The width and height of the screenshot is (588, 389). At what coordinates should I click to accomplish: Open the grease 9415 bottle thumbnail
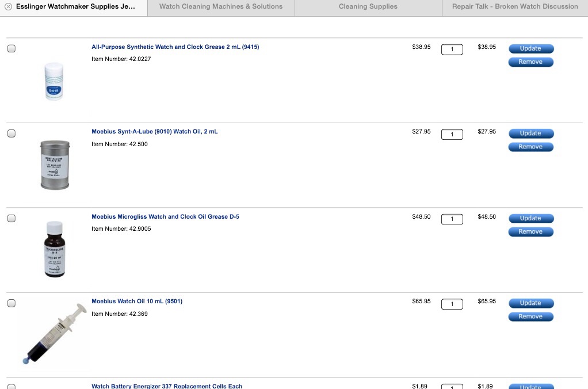point(54,81)
